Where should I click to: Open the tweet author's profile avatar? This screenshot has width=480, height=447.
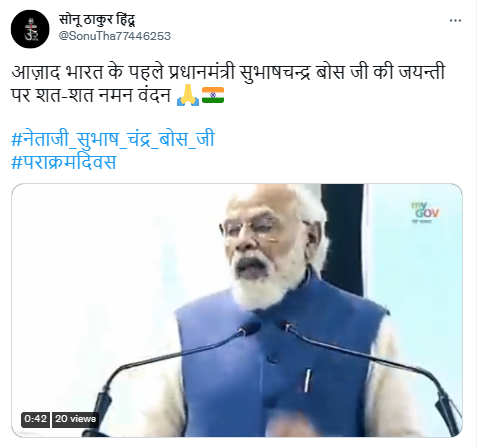pos(30,29)
